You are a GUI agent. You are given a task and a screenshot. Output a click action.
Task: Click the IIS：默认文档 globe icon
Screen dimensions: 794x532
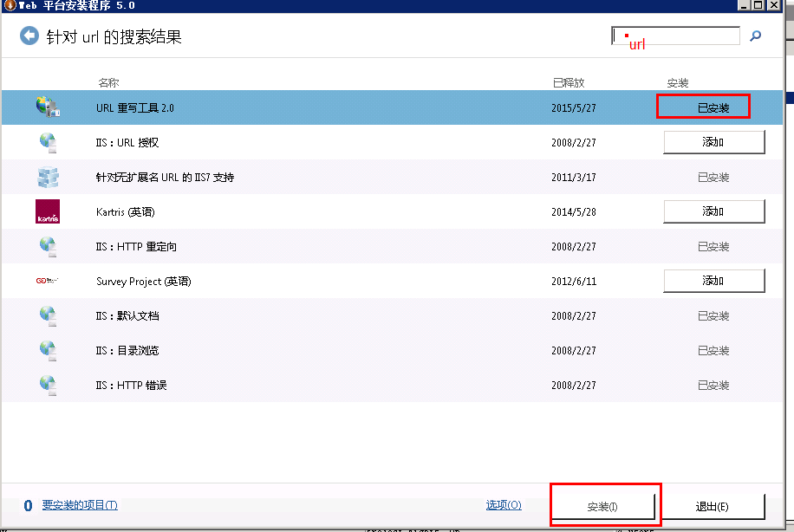(48, 316)
